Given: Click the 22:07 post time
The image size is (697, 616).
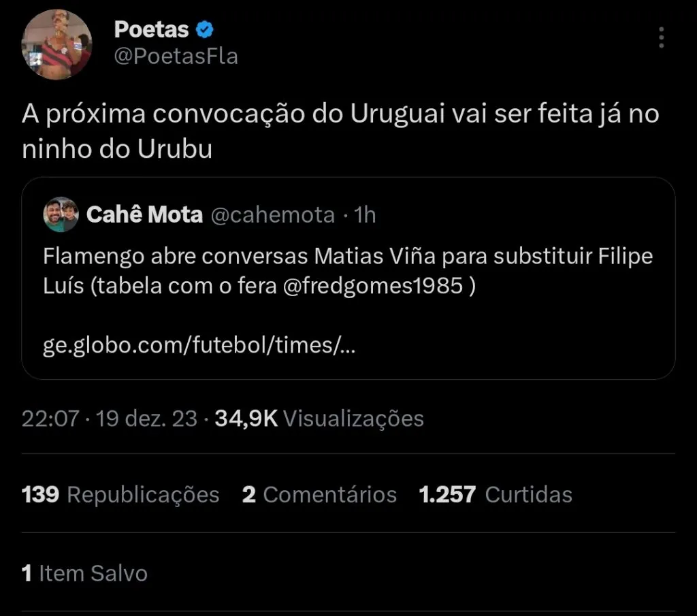Looking at the screenshot, I should pos(50,418).
